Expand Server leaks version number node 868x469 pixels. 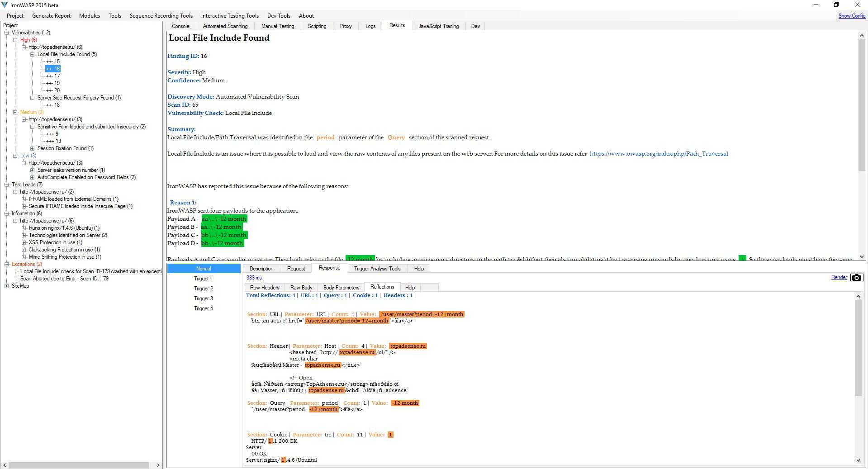33,170
